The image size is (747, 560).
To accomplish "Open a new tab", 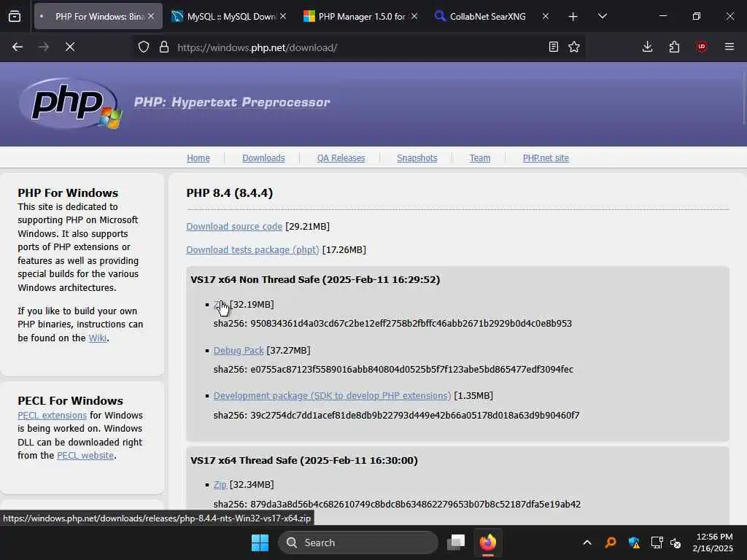I will click(573, 17).
